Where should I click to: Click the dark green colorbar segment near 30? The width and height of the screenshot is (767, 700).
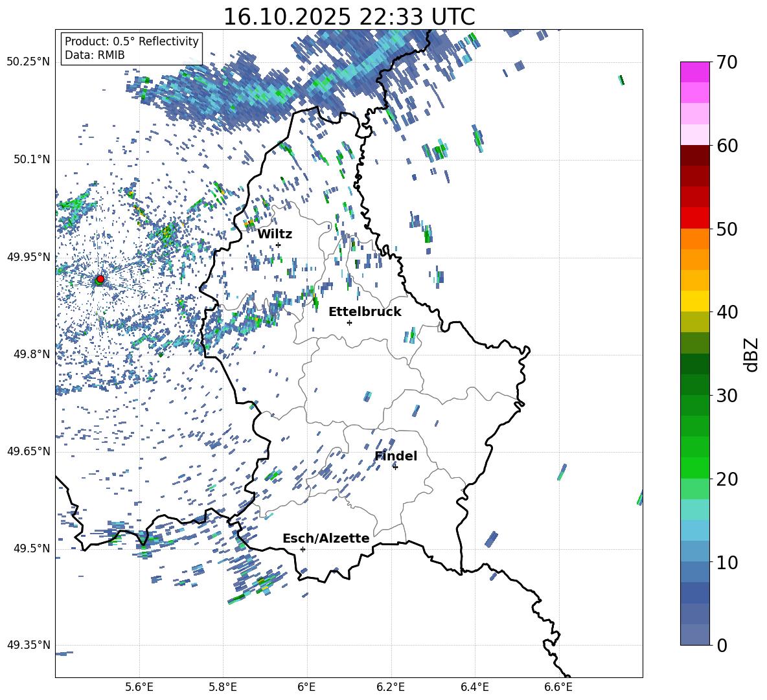(694, 385)
